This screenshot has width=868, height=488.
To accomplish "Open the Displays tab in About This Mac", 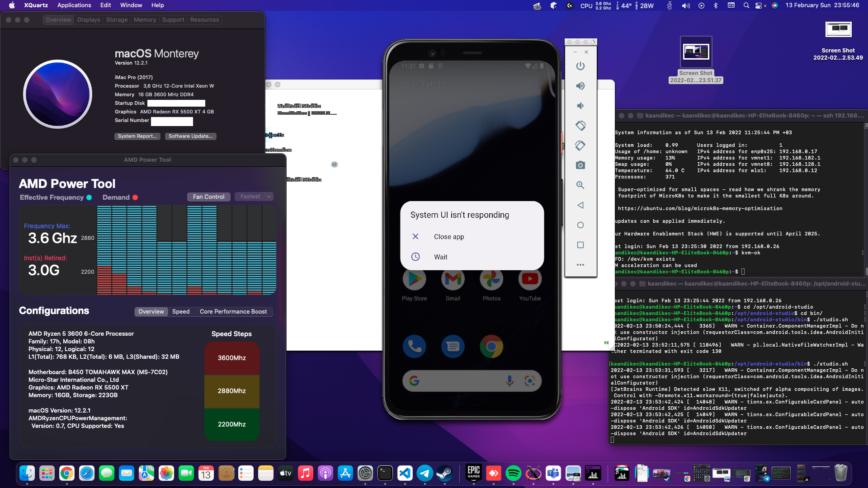I will tap(89, 20).
